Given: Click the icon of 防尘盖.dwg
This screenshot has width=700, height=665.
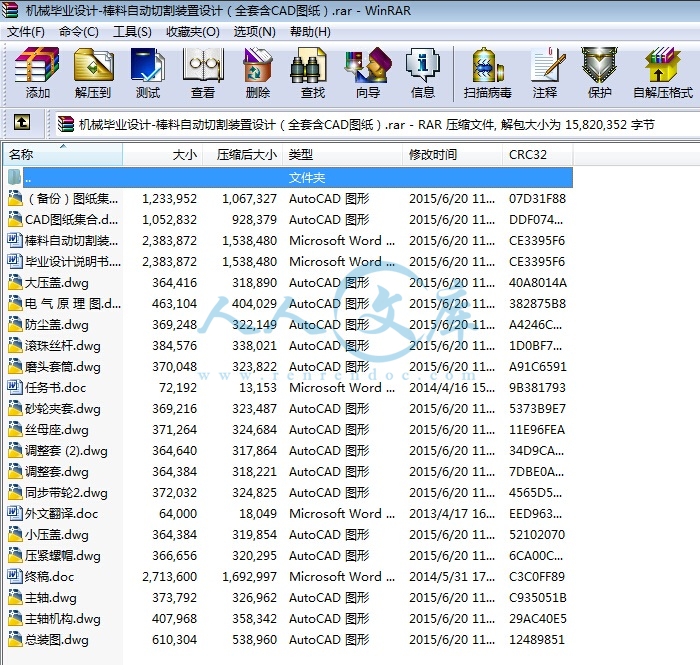Looking at the screenshot, I should (x=15, y=324).
